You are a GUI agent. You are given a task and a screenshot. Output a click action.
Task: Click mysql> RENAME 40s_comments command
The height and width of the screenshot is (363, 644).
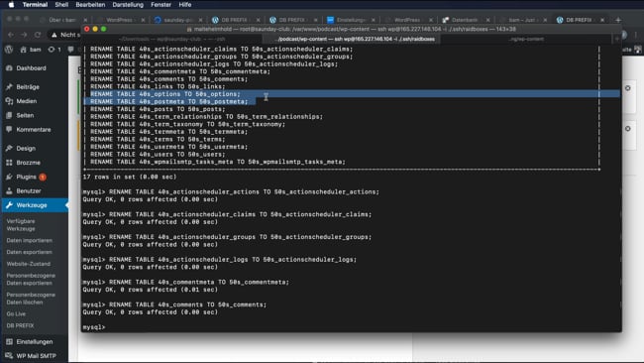tap(174, 305)
